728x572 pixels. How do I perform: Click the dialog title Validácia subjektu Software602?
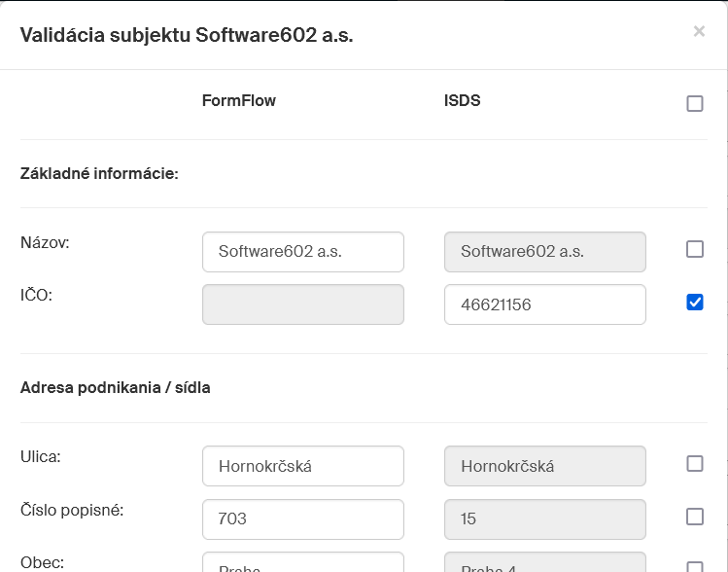[187, 36]
